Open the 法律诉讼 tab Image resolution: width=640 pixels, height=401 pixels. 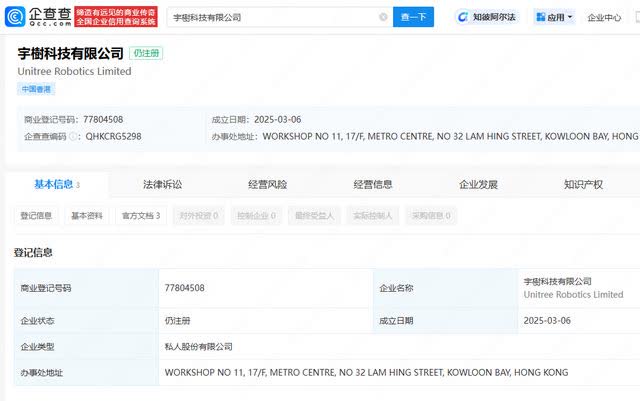[162, 184]
